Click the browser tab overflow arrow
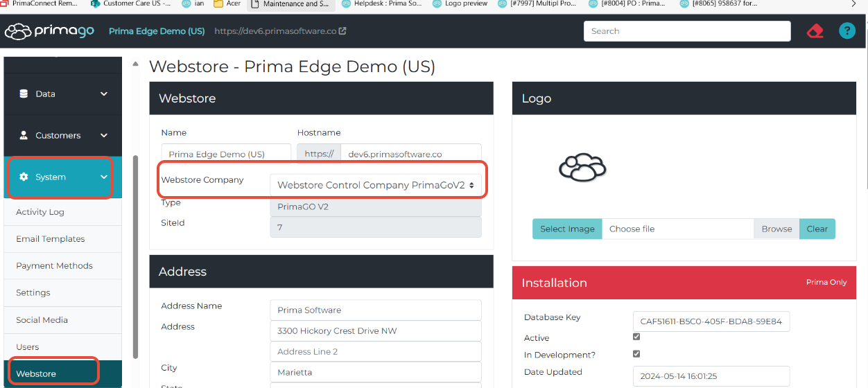 (853, 3)
